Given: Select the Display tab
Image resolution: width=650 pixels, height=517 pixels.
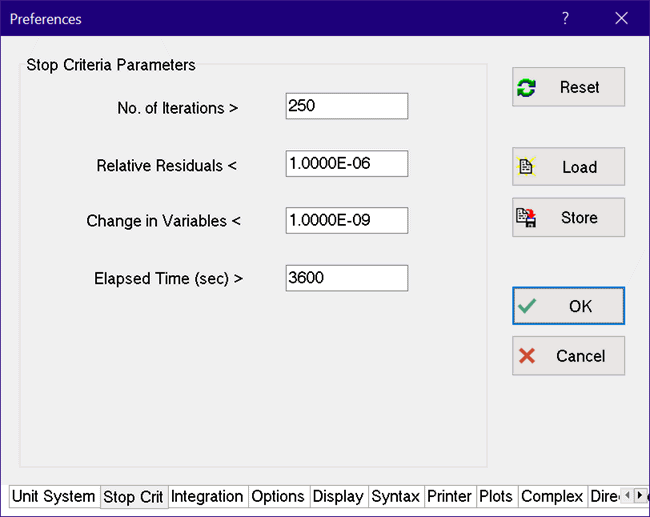Looking at the screenshot, I should click(338, 496).
